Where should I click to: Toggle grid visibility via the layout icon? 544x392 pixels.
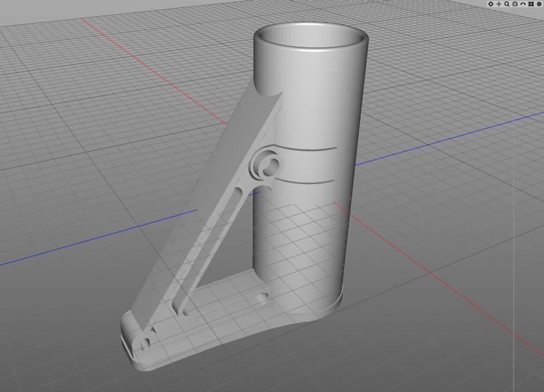pyautogui.click(x=531, y=4)
